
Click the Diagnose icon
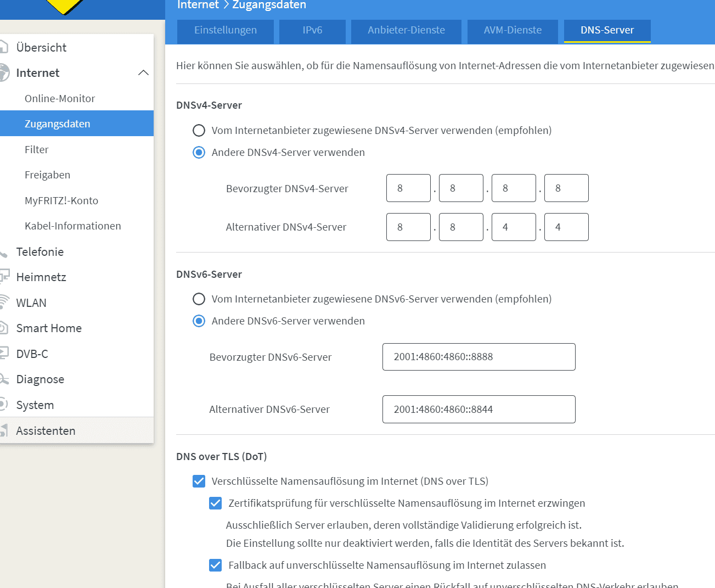click(4, 379)
